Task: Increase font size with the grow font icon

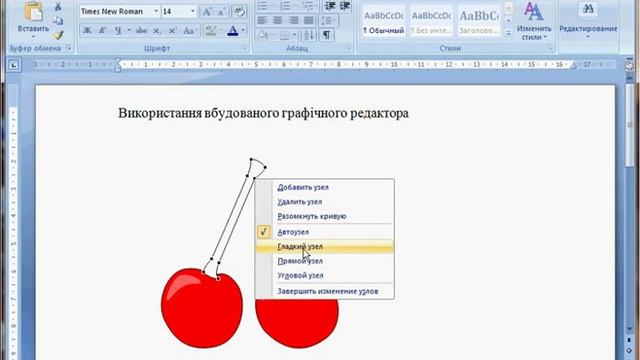Action: pyautogui.click(x=207, y=11)
